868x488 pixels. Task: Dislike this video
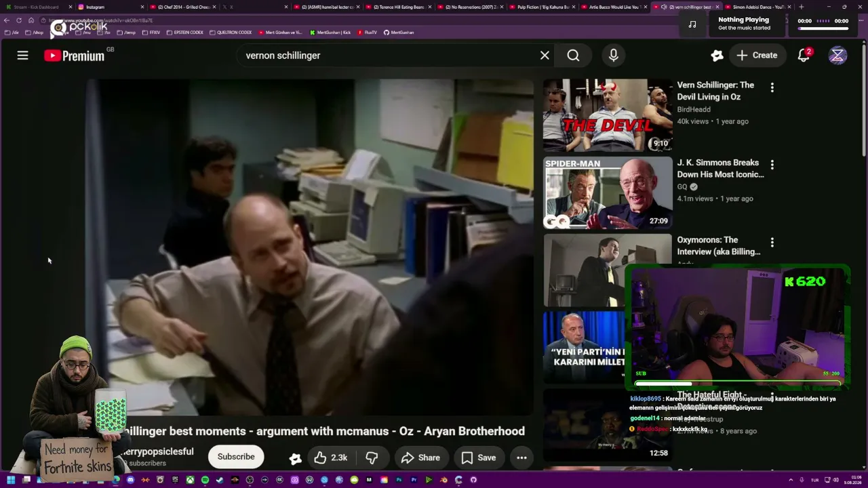click(372, 457)
